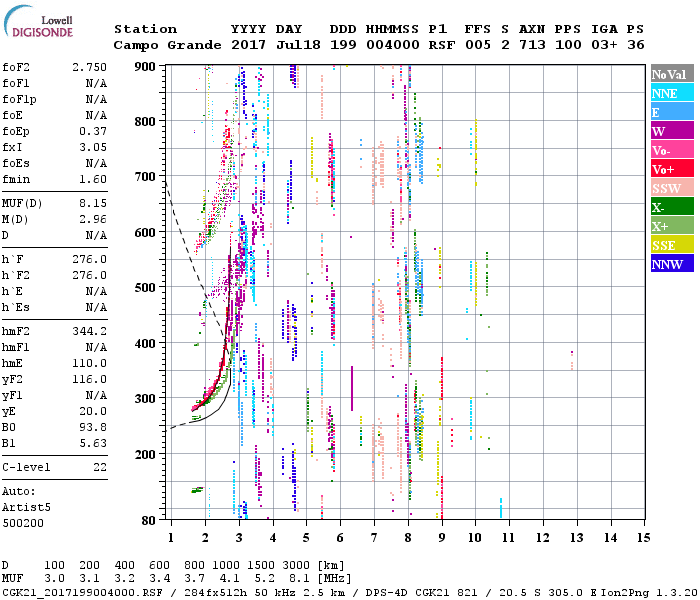700x600 pixels.
Task: Click the B0 value 93.8
Action: (x=93, y=428)
